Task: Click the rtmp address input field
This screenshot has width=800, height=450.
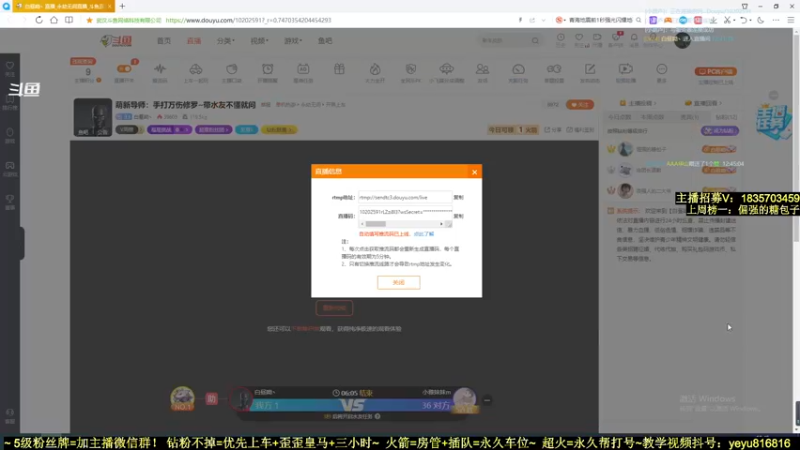Action: point(405,197)
